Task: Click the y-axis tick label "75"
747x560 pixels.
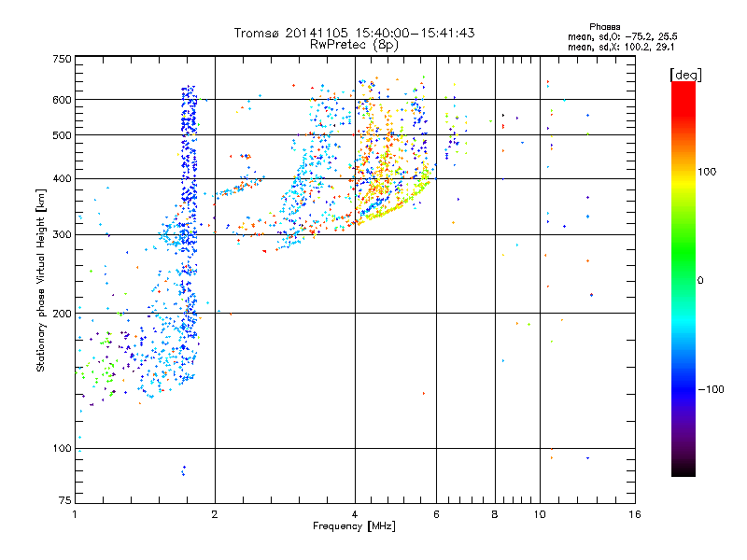Action: click(65, 500)
